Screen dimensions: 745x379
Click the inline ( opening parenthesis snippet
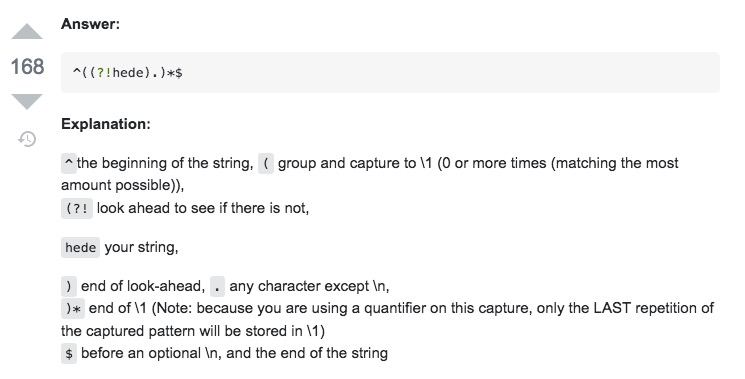(x=266, y=163)
